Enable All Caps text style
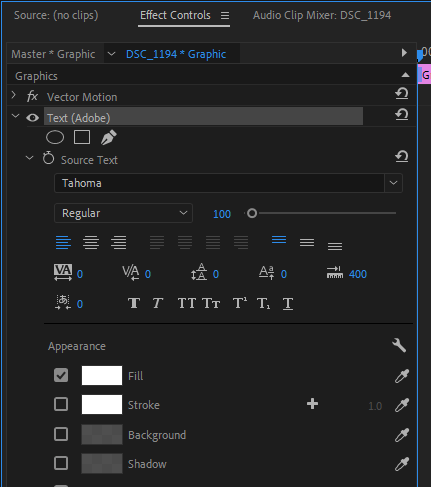The width and height of the screenshot is (431, 487). point(186,303)
